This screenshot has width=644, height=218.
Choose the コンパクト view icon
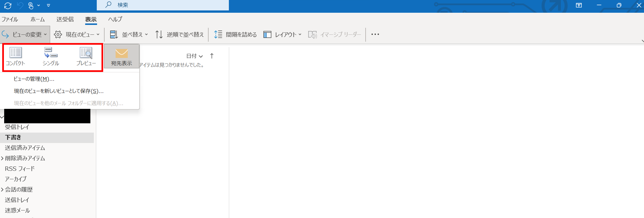(x=16, y=57)
